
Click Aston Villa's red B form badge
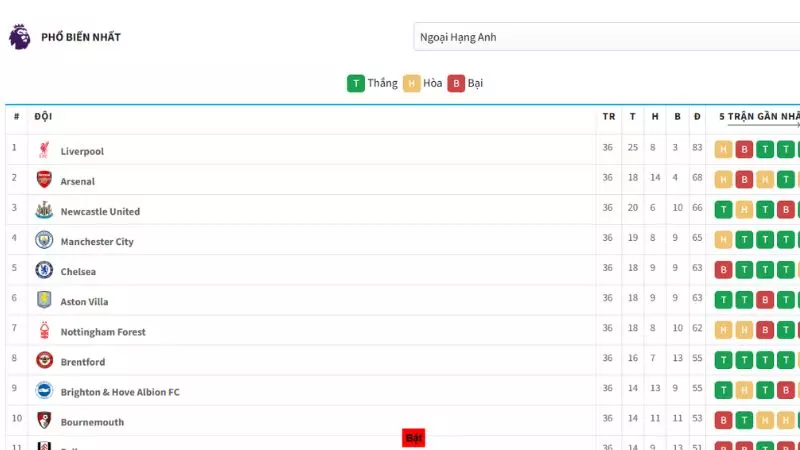point(765,300)
